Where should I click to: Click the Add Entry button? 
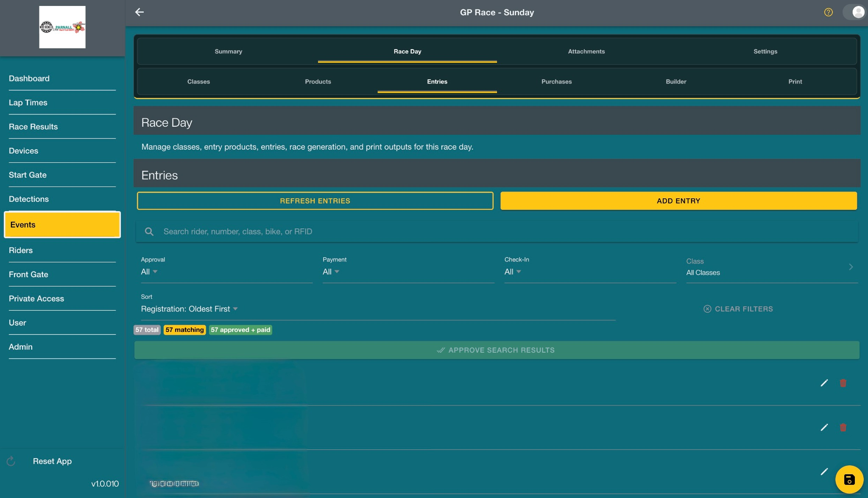click(x=678, y=201)
